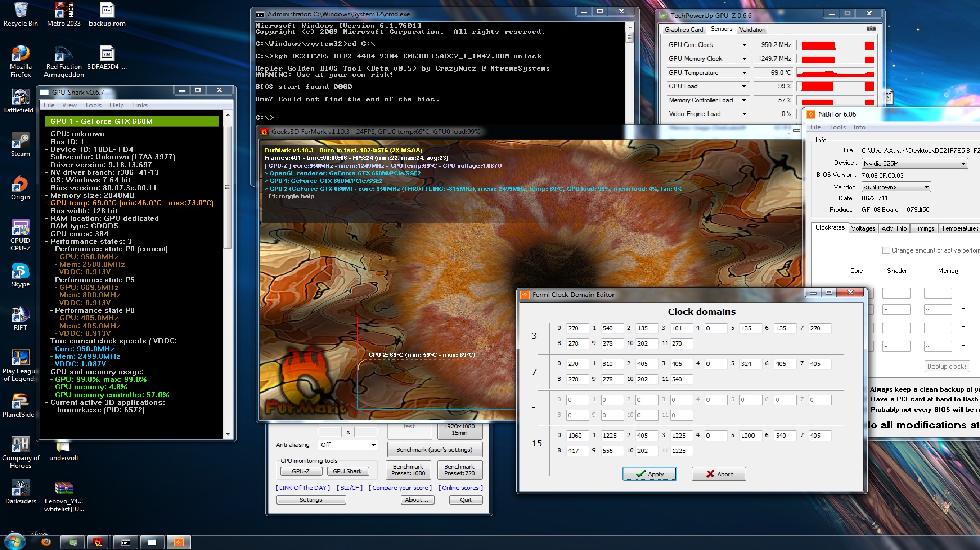The image size is (980, 550).
Task: Switch to GPU-Z Validation tab
Action: click(x=752, y=30)
